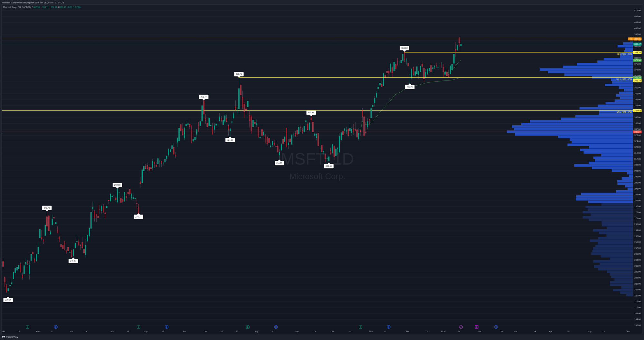Click the 351.47 pivot high label
This screenshot has width=644, height=340.
click(204, 97)
